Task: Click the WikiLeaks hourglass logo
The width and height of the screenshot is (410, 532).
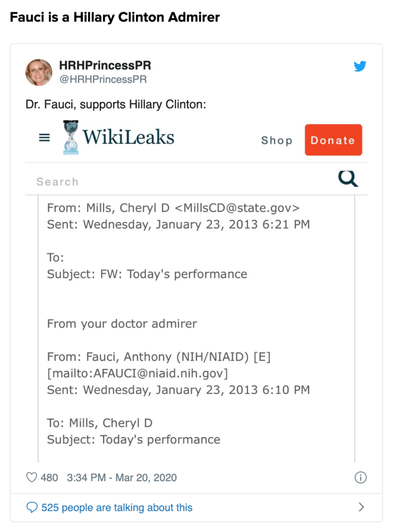Action: click(x=71, y=137)
